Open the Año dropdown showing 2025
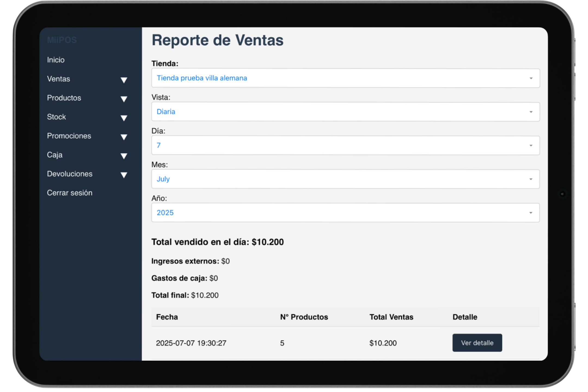Viewport: 588px width, 392px height. pyautogui.click(x=345, y=213)
